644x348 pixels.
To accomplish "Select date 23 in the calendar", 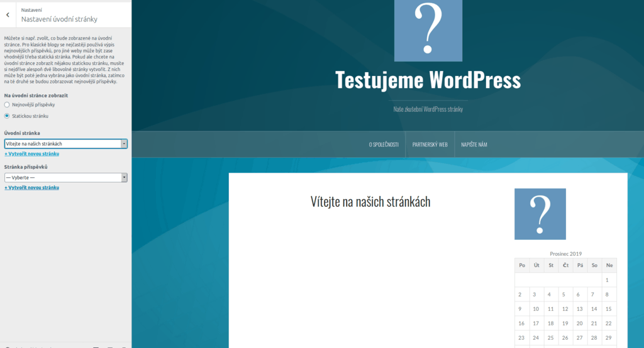I will point(521,338).
